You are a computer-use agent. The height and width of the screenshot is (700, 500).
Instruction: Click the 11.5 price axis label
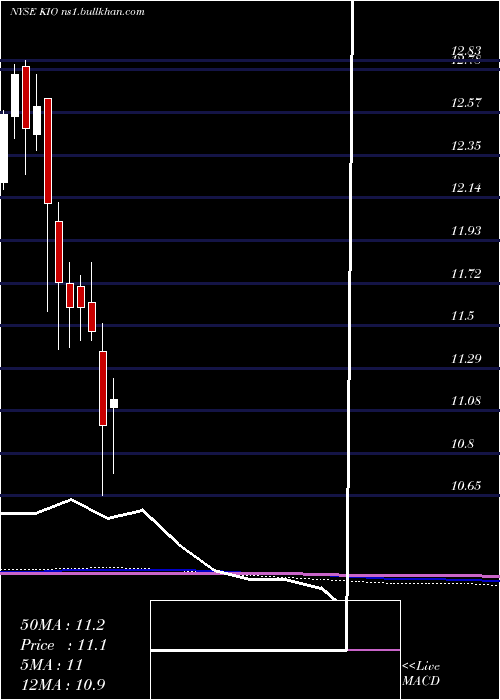(x=462, y=317)
